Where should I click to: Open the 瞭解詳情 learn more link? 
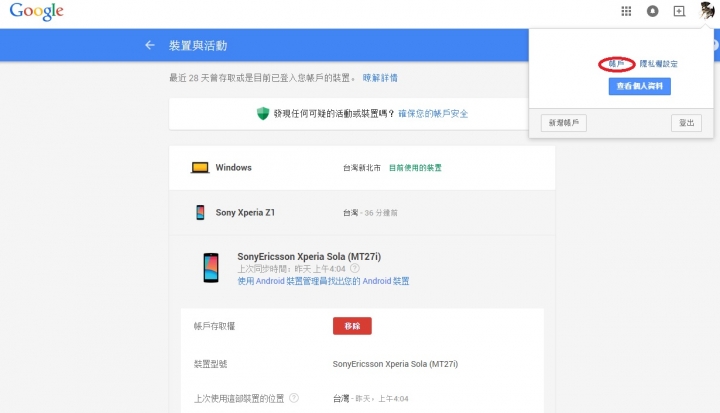pyautogui.click(x=380, y=78)
